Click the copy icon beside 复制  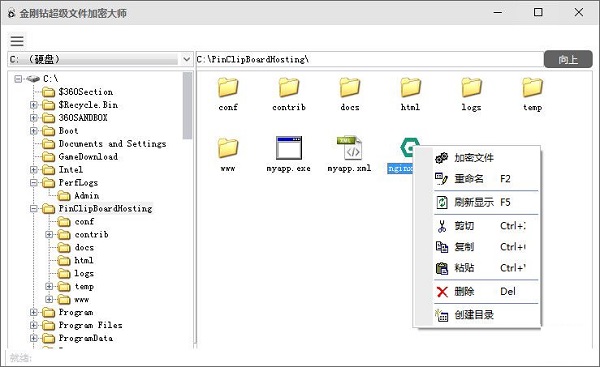442,247
